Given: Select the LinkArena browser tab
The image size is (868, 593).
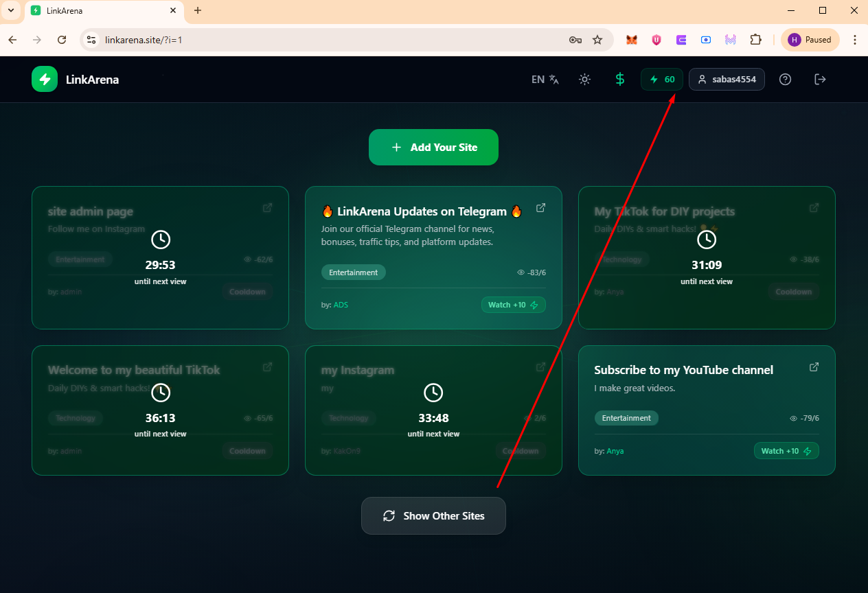Looking at the screenshot, I should [104, 11].
